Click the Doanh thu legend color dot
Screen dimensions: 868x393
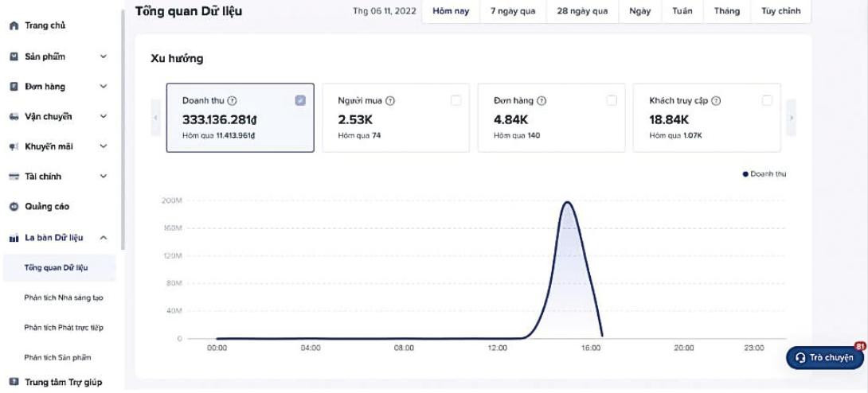(x=745, y=174)
